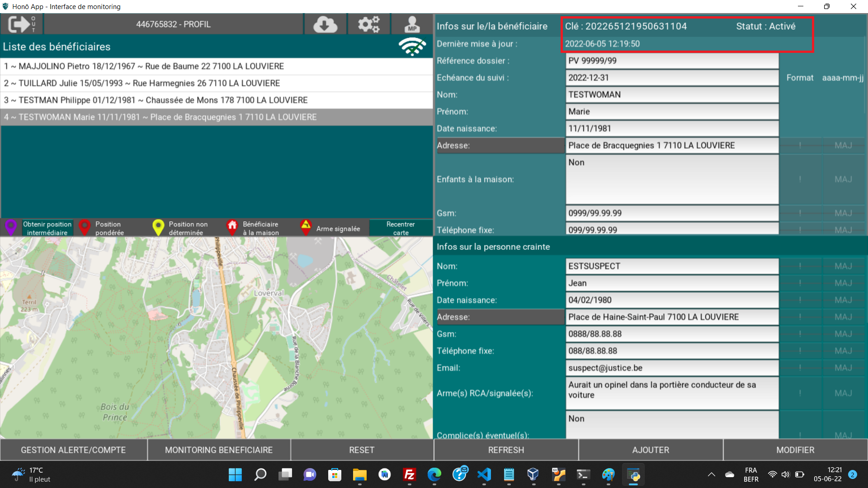Click the red house beneficiary icon
Image resolution: width=868 pixels, height=488 pixels.
click(232, 227)
